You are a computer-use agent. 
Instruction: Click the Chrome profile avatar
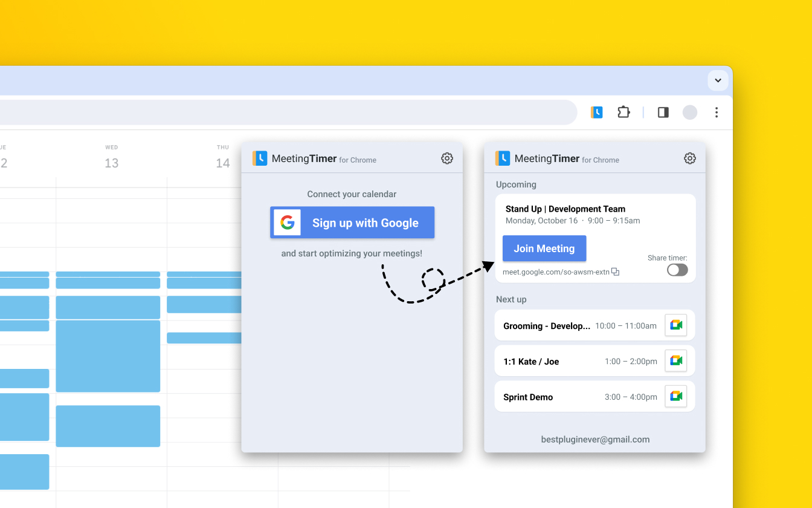(x=689, y=112)
